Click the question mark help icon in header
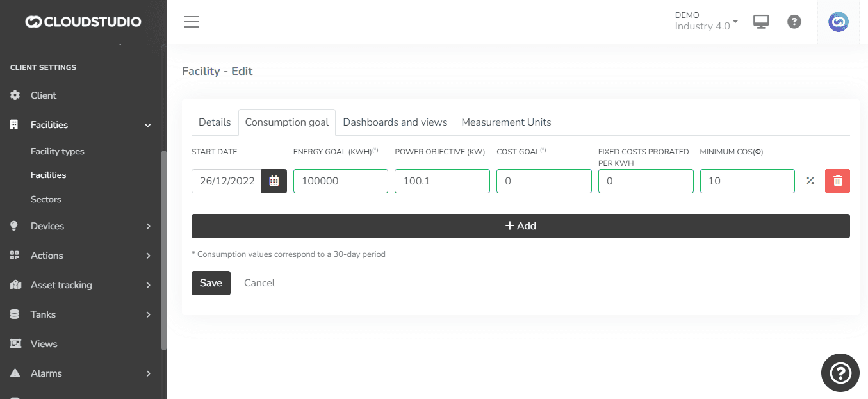The width and height of the screenshot is (868, 399). (x=794, y=22)
